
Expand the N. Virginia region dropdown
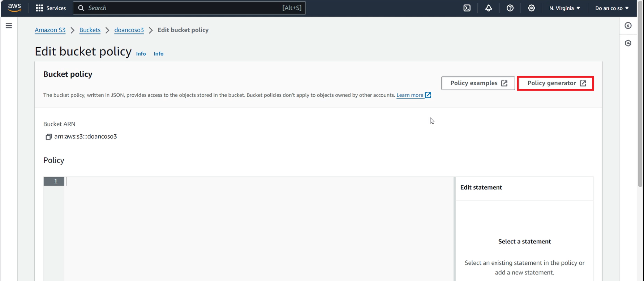(564, 8)
